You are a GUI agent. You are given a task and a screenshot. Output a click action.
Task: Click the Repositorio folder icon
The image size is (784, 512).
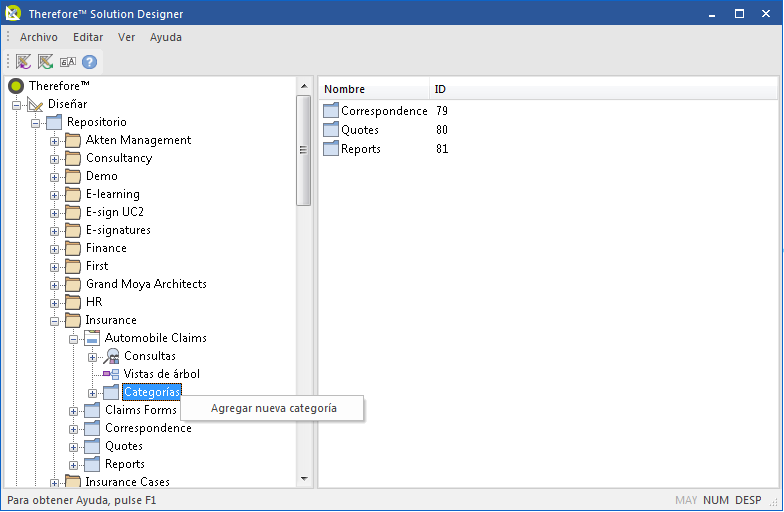[x=54, y=122]
